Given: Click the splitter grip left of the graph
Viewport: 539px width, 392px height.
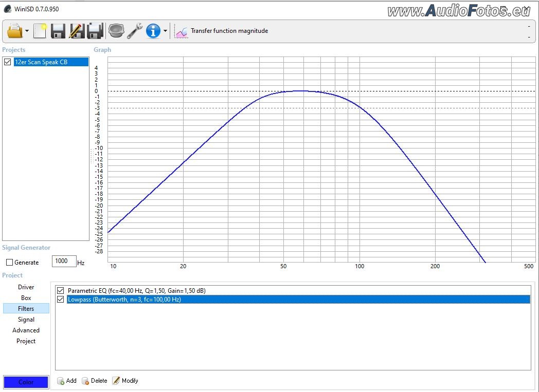Looking at the screenshot, I should pos(92,156).
